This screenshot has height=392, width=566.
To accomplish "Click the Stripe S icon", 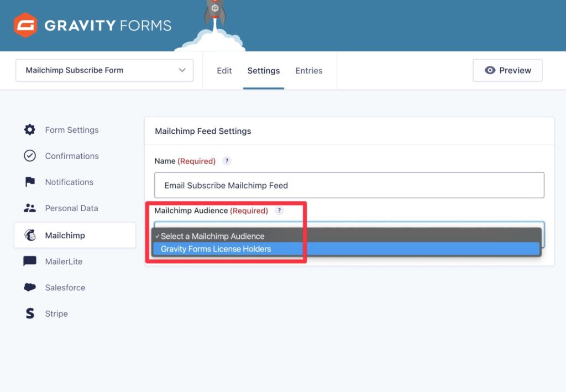I will (x=29, y=313).
